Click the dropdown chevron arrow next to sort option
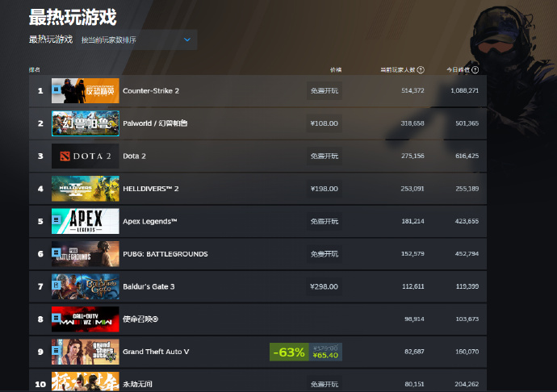 click(187, 40)
